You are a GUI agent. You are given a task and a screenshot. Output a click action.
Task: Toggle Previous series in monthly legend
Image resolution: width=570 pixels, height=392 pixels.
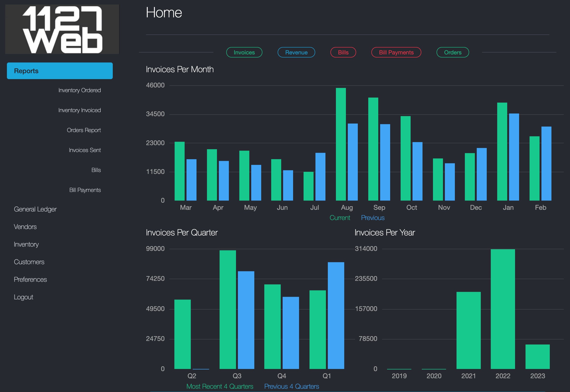(x=373, y=218)
